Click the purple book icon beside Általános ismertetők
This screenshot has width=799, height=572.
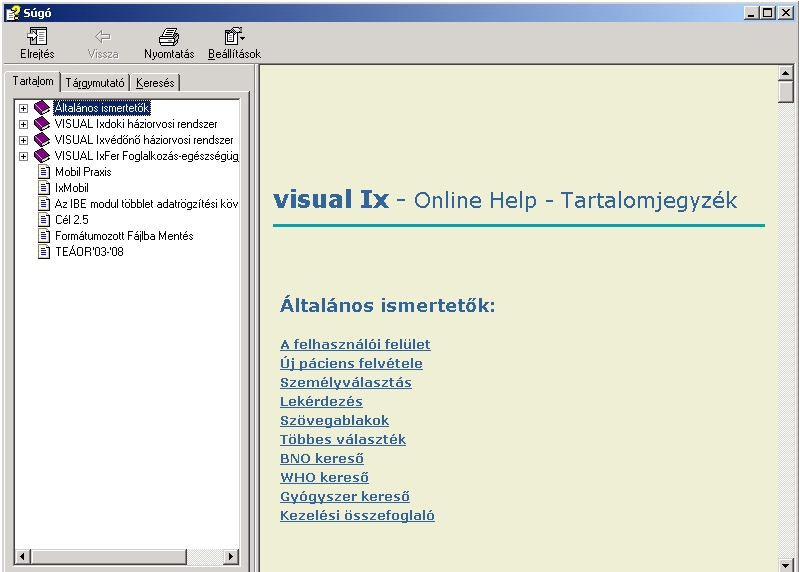click(x=42, y=108)
